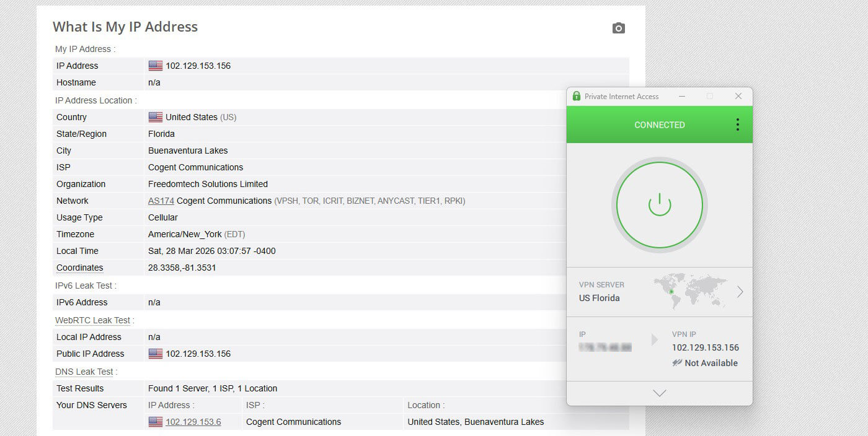Click the padlock icon in the Private Internet Access titlebar
Image resolution: width=868 pixels, height=436 pixels.
576,97
